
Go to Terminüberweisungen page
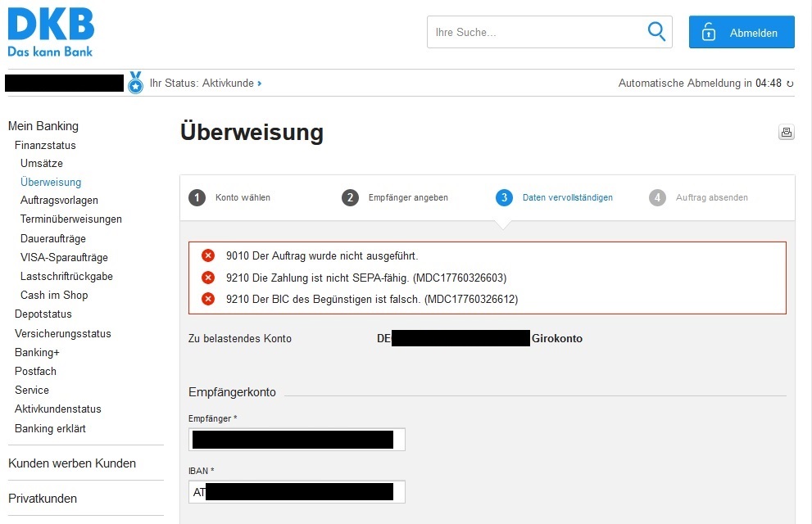coord(71,219)
